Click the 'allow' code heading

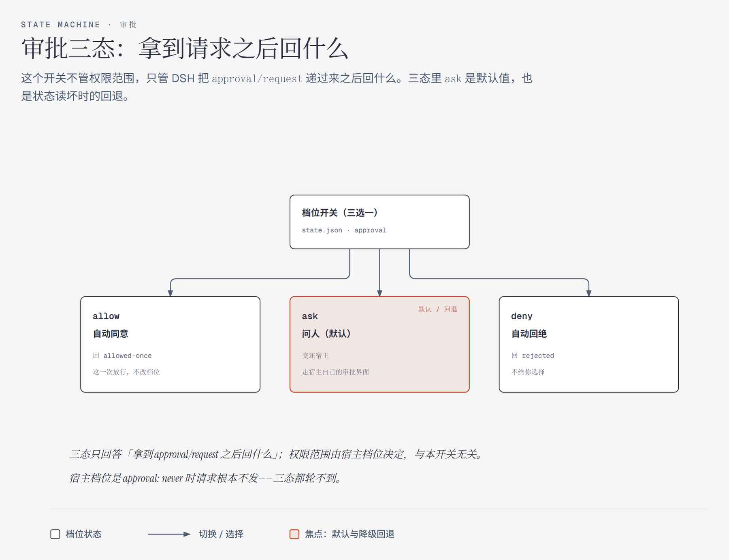106,316
